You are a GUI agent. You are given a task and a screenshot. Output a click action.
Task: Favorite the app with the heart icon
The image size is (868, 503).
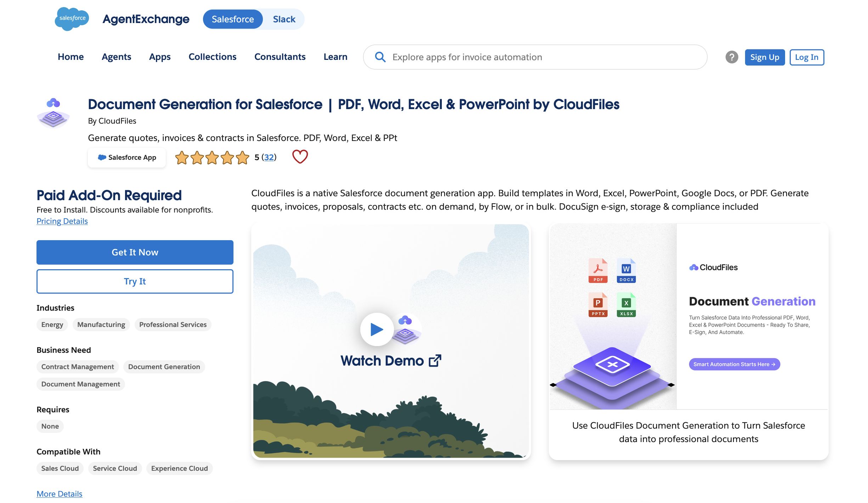point(300,157)
